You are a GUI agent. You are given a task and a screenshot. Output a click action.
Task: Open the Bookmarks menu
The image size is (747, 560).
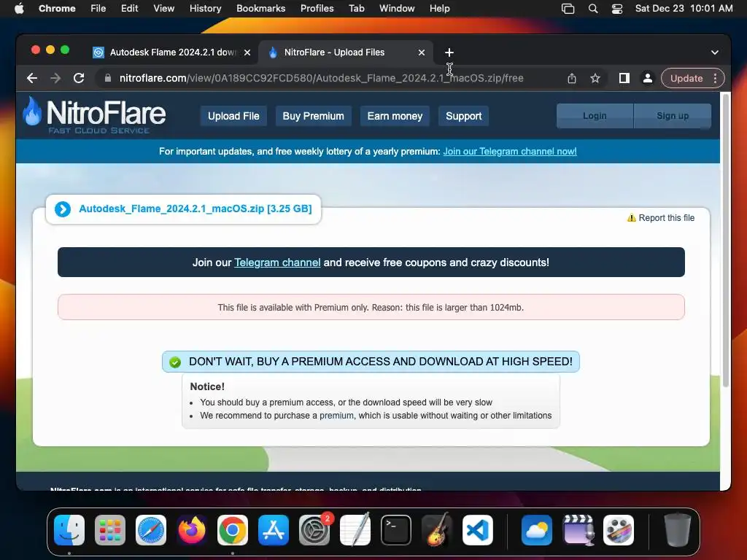260,9
